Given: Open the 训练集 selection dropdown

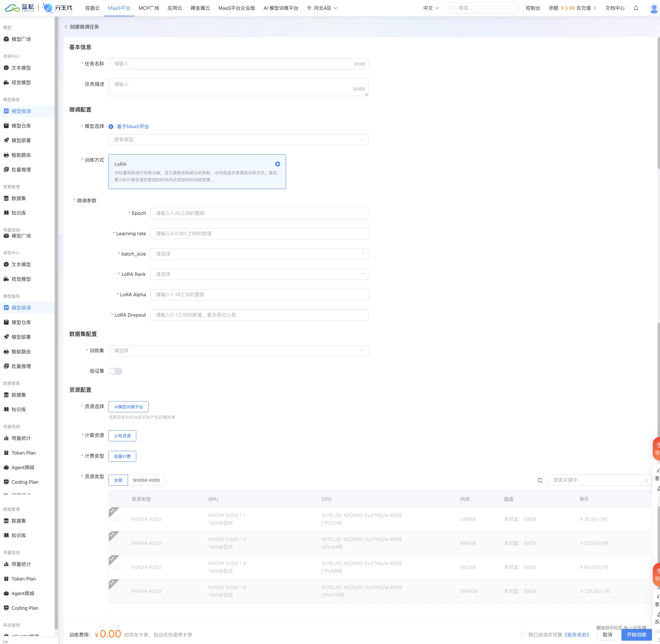Looking at the screenshot, I should click(238, 351).
